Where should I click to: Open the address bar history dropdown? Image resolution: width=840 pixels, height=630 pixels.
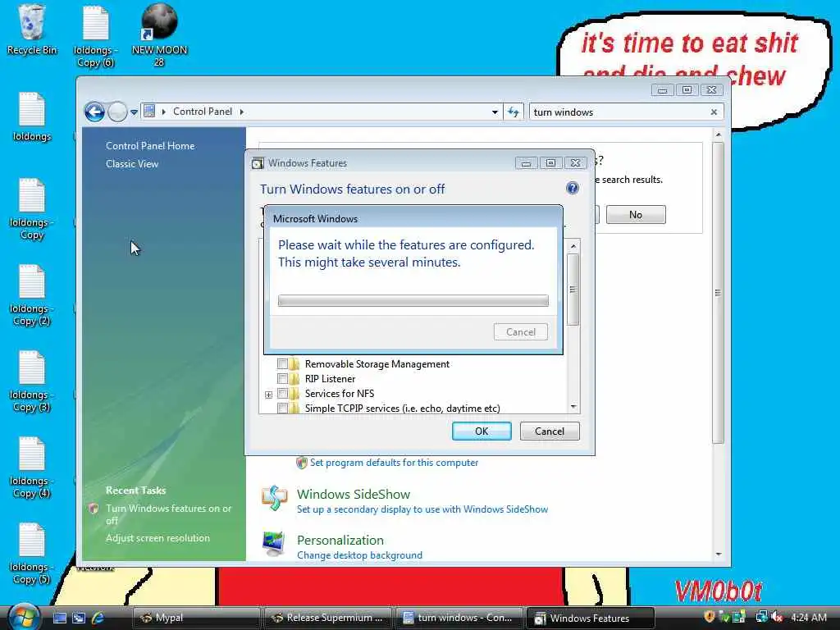(x=495, y=112)
